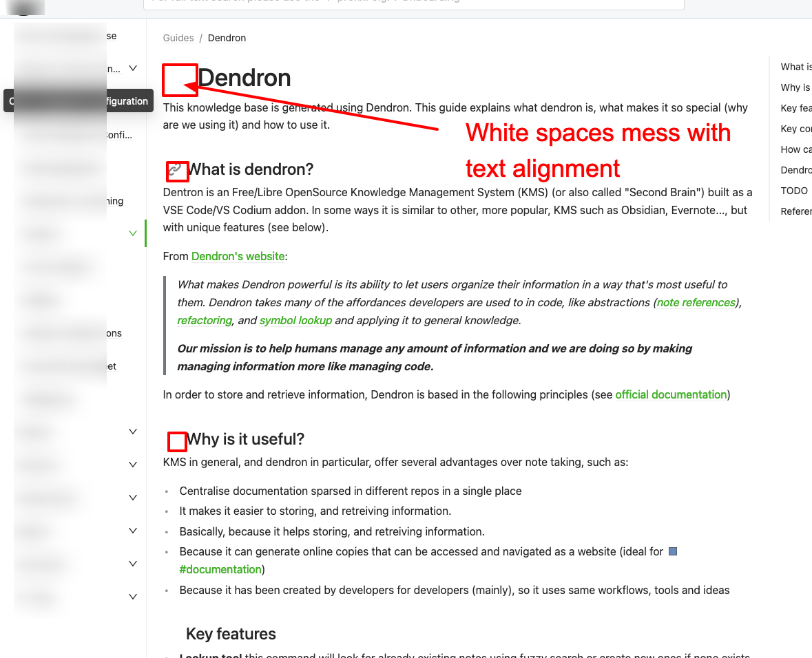812x658 pixels.
Task: Click the anchor link icon beside "What is dendron?"
Action: 177,171
